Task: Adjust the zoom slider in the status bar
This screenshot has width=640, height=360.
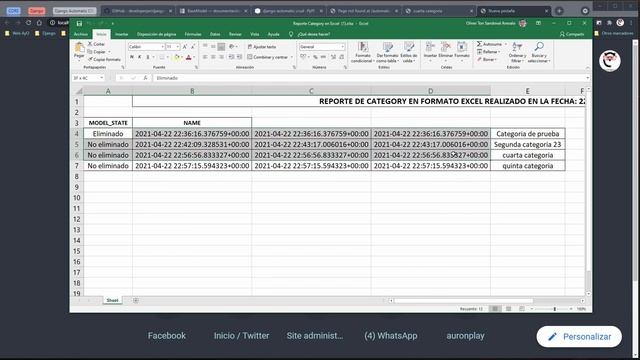Action: [x=554, y=309]
